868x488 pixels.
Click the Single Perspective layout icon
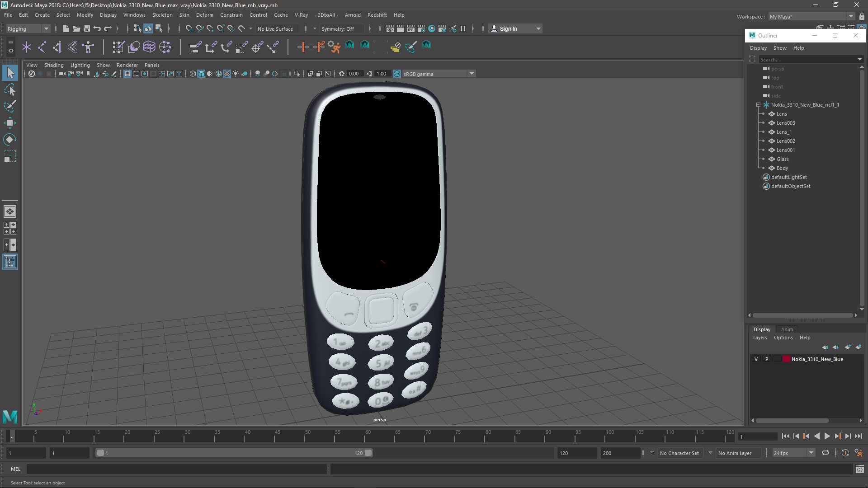(x=10, y=211)
